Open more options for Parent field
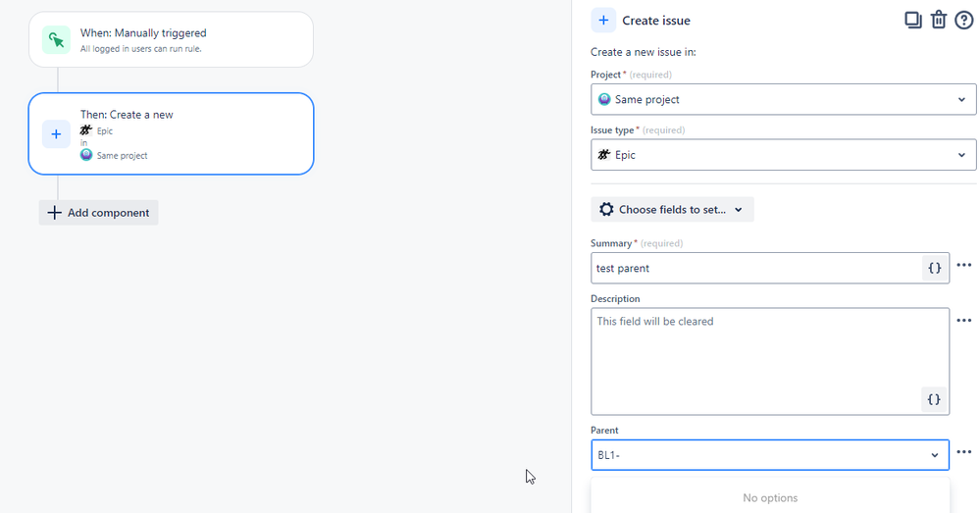 pos(964,452)
